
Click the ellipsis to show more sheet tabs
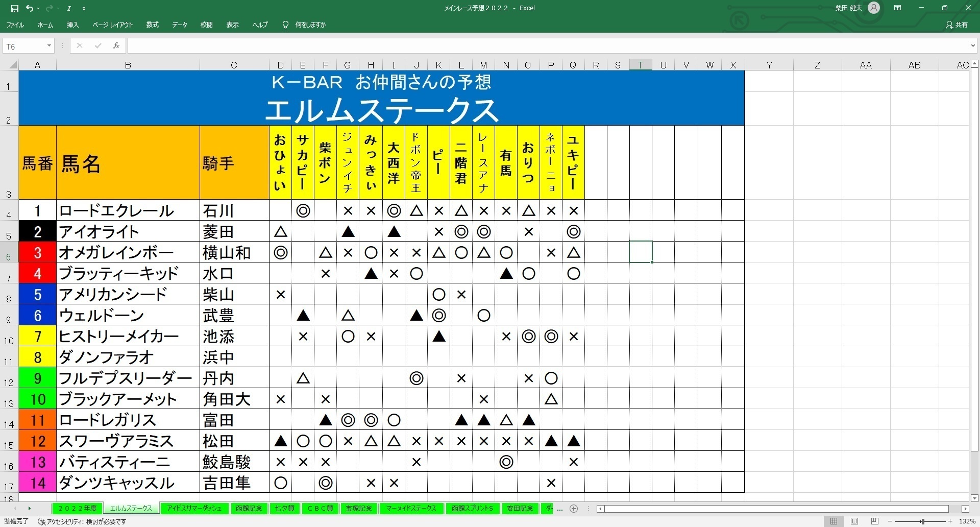click(x=560, y=509)
